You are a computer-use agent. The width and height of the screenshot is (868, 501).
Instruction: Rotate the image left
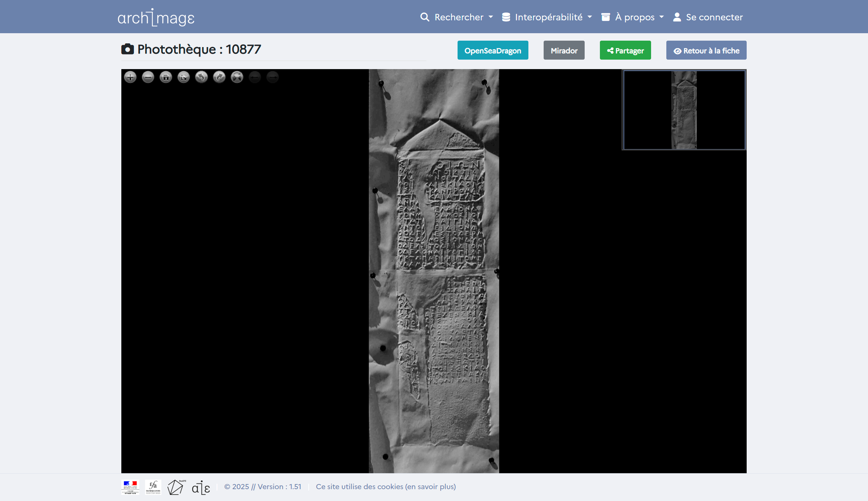pyautogui.click(x=201, y=77)
